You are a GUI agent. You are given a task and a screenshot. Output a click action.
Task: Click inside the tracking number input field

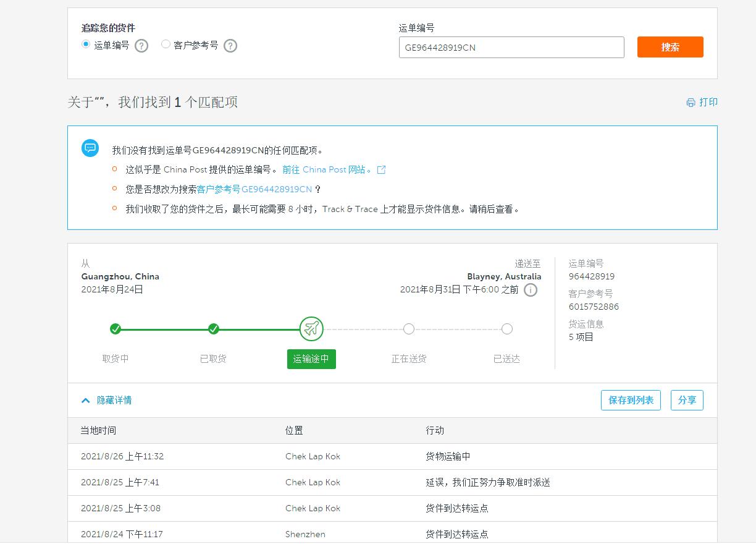pyautogui.click(x=511, y=47)
